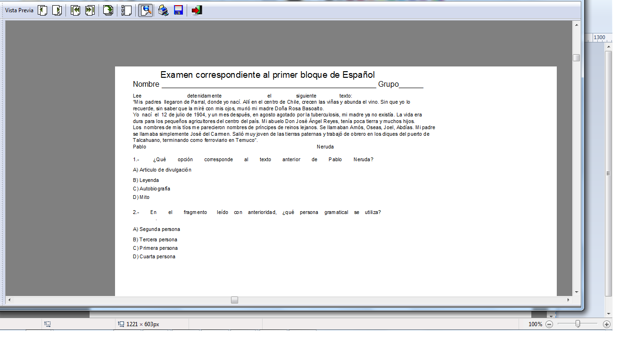Open the page thumbnails layout icon
This screenshot has height=362, width=644.
tap(126, 10)
